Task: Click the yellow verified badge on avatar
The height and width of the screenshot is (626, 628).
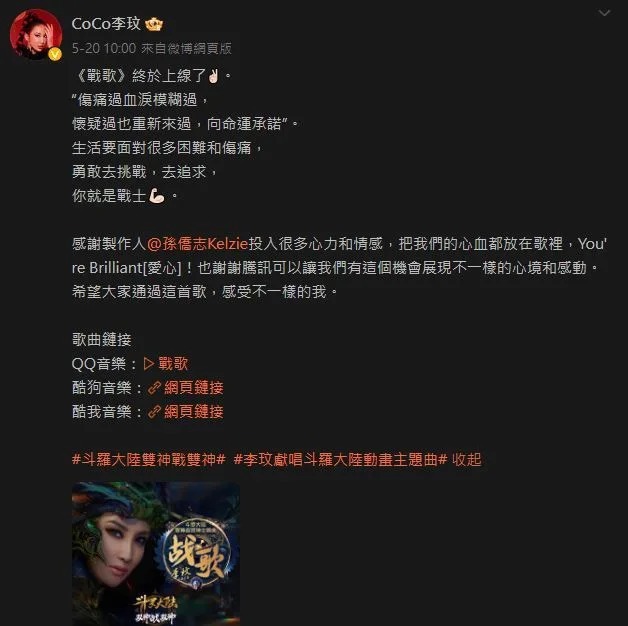Action: click(55, 54)
